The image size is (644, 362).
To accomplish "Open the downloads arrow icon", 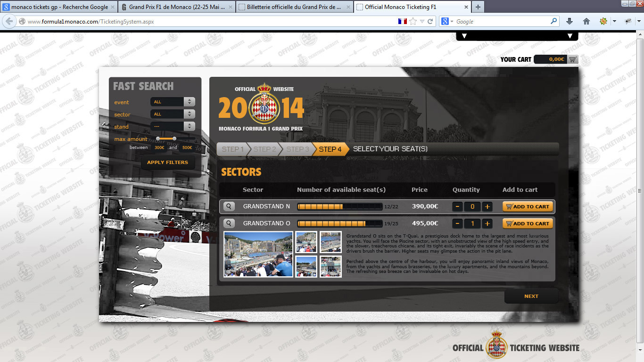I will tap(570, 21).
